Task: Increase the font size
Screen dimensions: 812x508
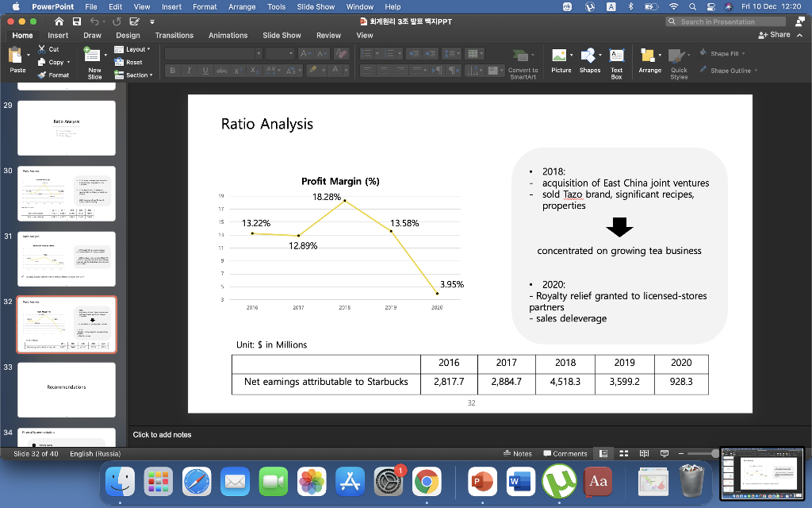Action: point(305,53)
